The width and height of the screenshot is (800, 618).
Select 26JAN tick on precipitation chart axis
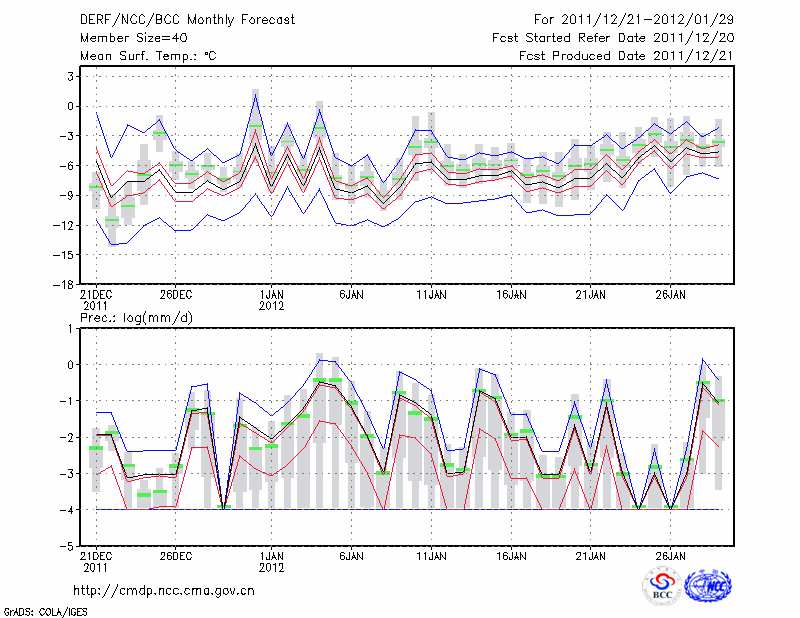tap(670, 555)
